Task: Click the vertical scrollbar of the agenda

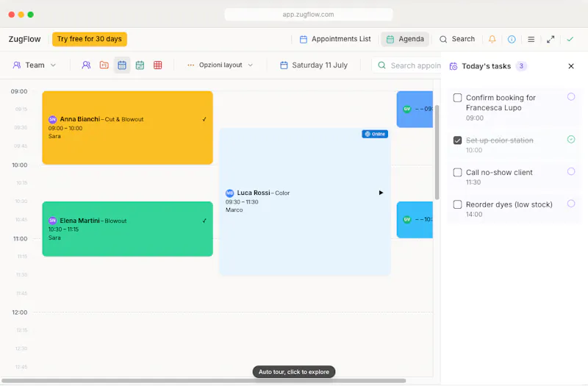Action: coord(437,152)
